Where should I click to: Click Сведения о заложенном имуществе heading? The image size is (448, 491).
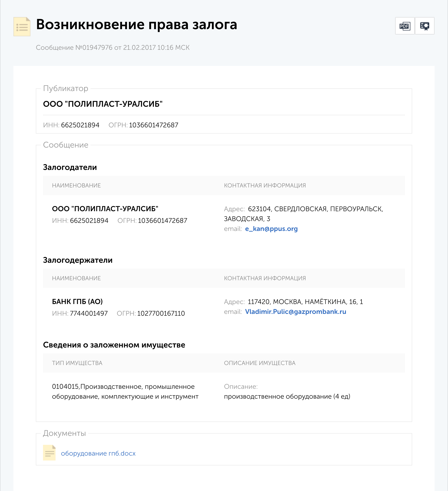point(114,345)
